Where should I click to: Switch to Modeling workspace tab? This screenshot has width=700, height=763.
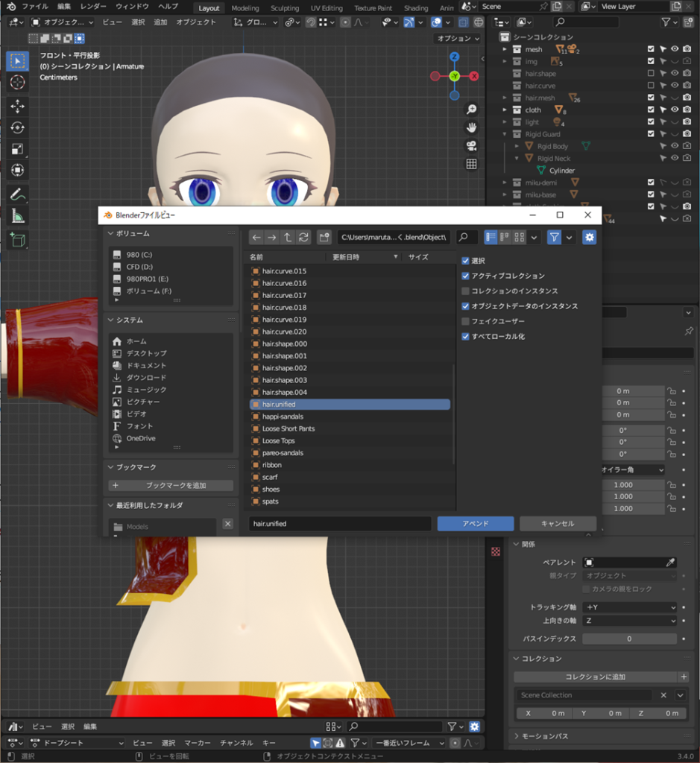(x=245, y=8)
